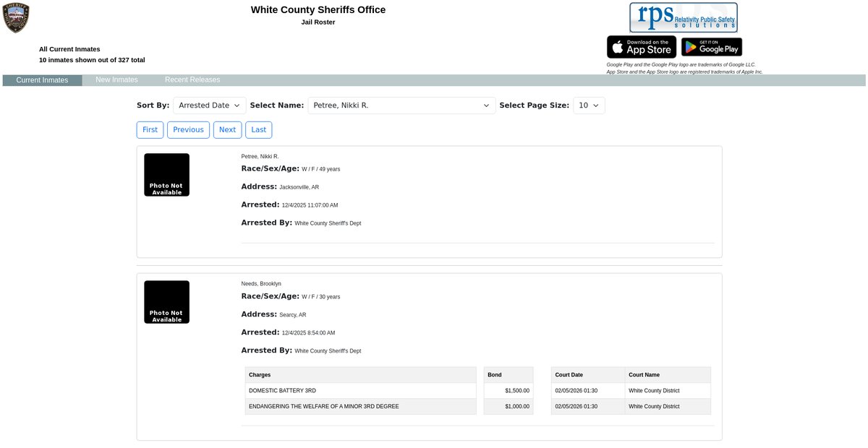This screenshot has height=448, width=868.
Task: Click the Court Date column header
Action: 588,375
